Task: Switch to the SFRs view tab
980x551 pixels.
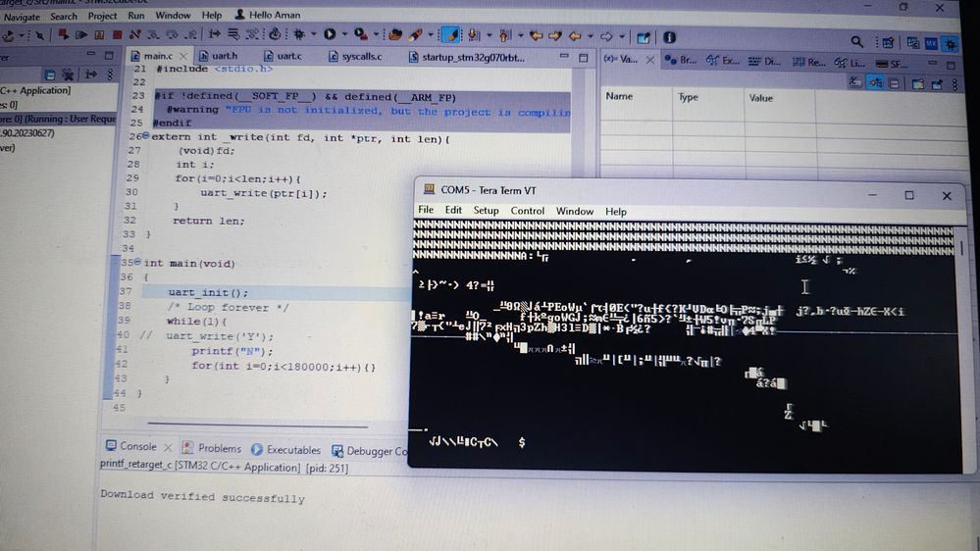Action: pos(892,64)
